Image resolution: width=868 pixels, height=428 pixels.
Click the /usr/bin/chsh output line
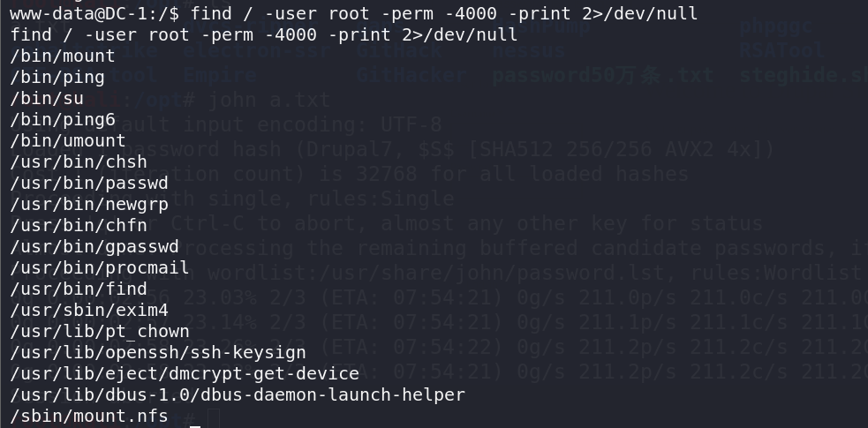click(78, 161)
